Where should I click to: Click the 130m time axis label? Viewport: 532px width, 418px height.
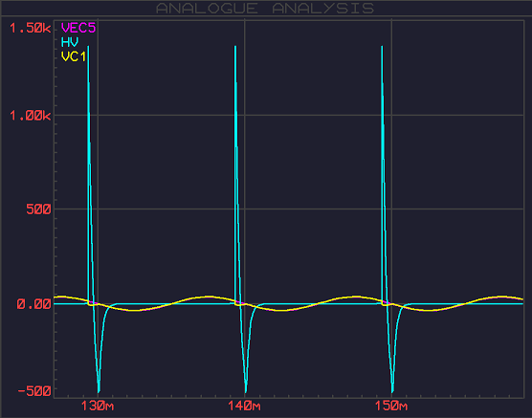98,406
